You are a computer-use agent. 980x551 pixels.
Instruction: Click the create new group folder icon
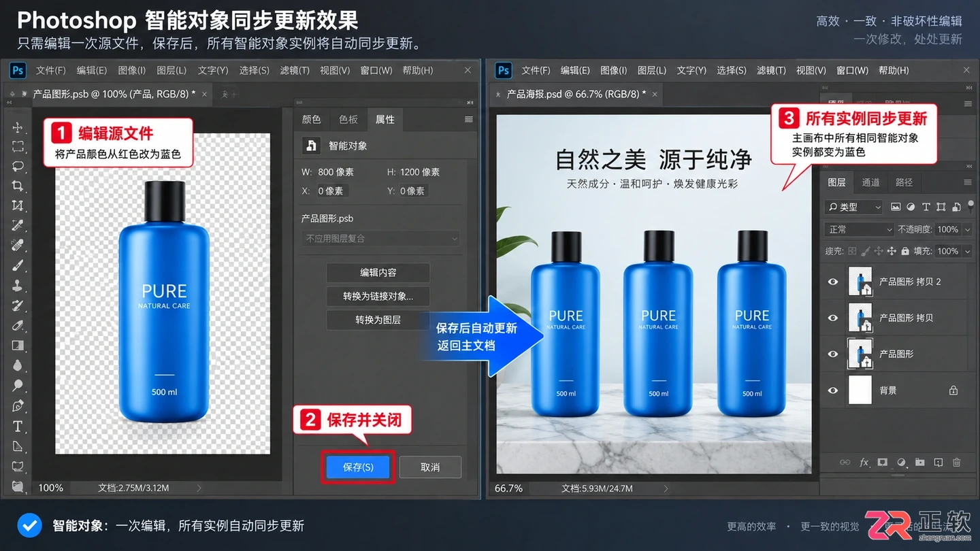[920, 463]
